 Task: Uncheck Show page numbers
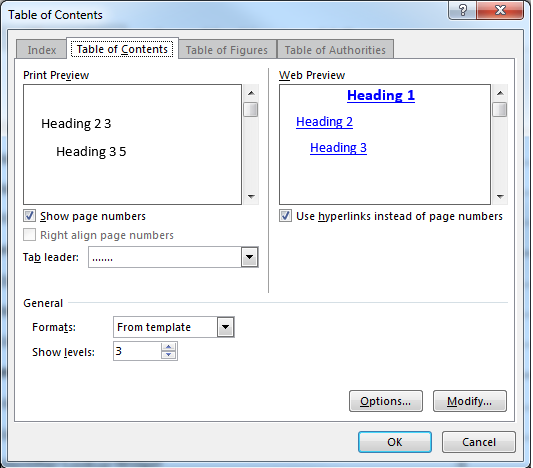click(29, 216)
